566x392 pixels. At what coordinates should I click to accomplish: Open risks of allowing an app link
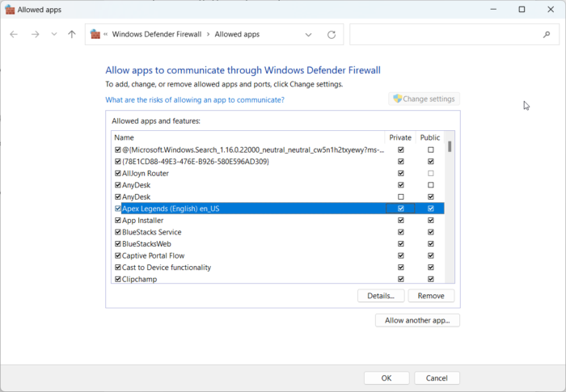[x=195, y=100]
